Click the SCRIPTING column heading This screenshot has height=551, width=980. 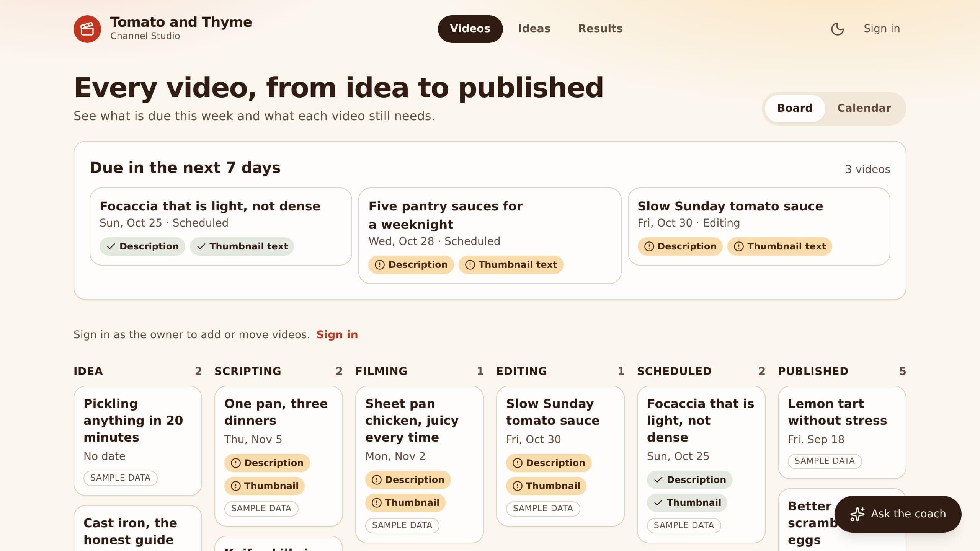pyautogui.click(x=248, y=371)
